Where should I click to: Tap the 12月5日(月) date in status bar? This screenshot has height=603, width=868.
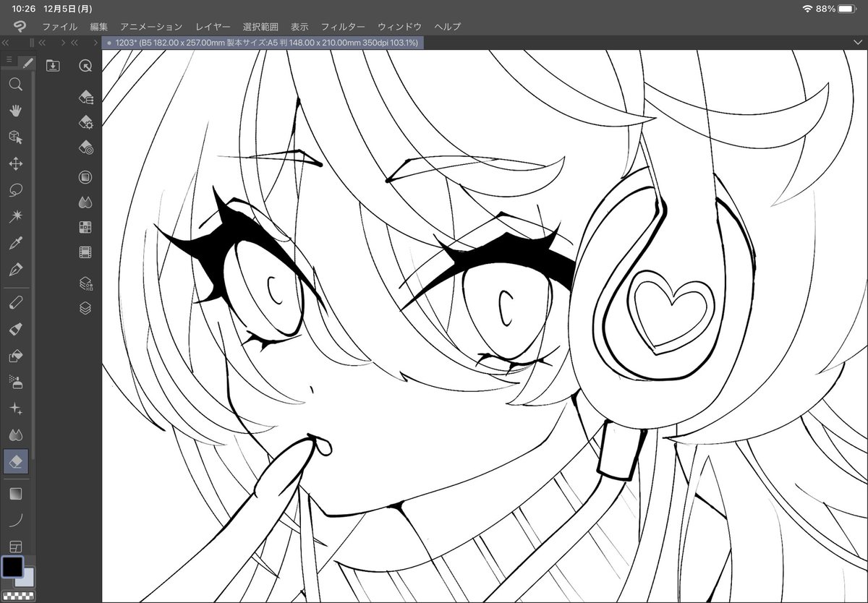point(67,8)
